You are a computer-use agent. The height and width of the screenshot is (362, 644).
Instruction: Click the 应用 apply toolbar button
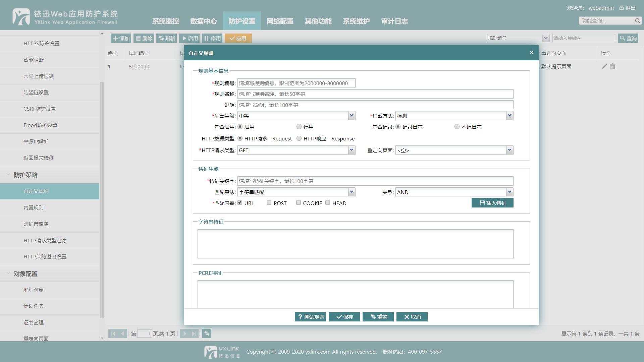[x=238, y=38]
